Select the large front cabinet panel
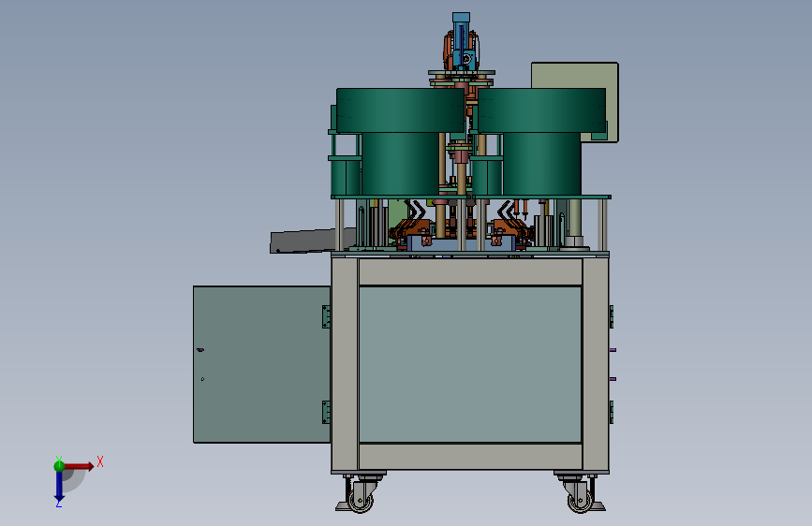 point(470,364)
